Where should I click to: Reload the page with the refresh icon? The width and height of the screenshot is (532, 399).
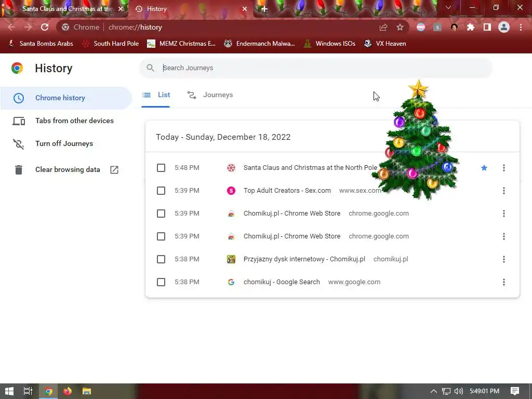(45, 27)
